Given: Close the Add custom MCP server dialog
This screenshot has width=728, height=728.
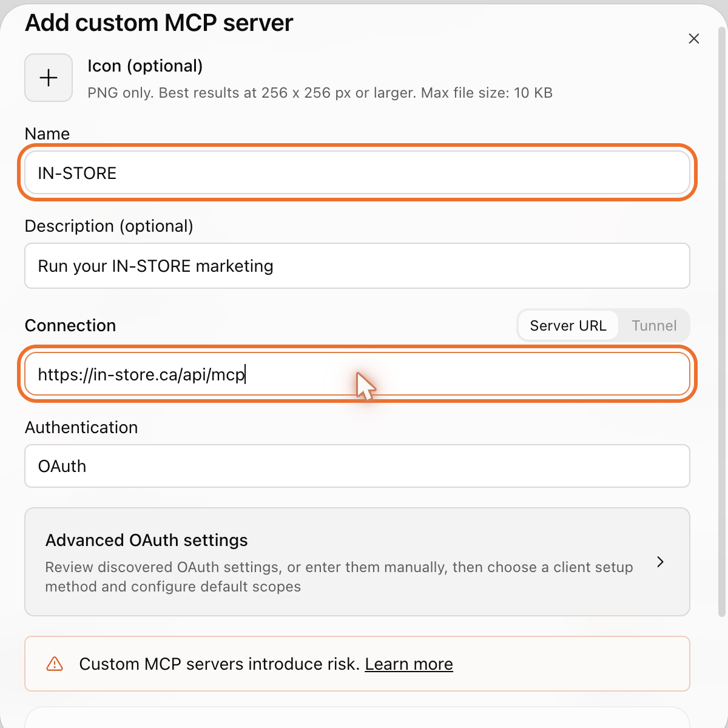Looking at the screenshot, I should point(694,39).
